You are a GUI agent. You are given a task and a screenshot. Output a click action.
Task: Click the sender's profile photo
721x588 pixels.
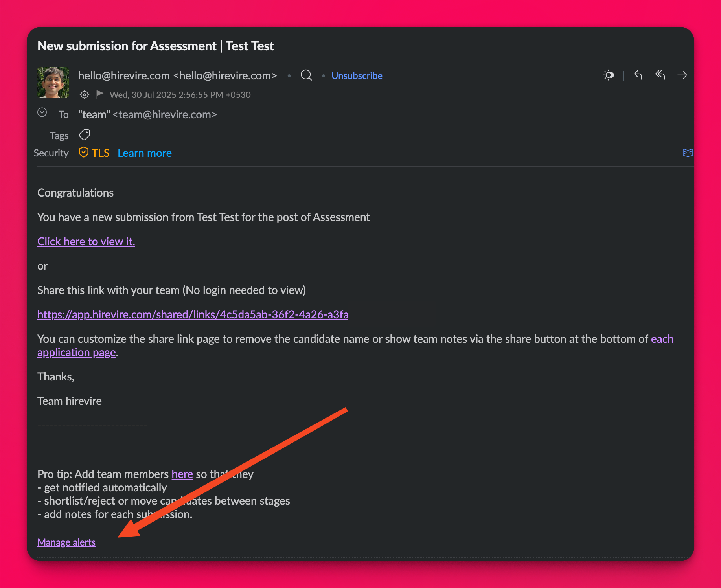point(53,83)
